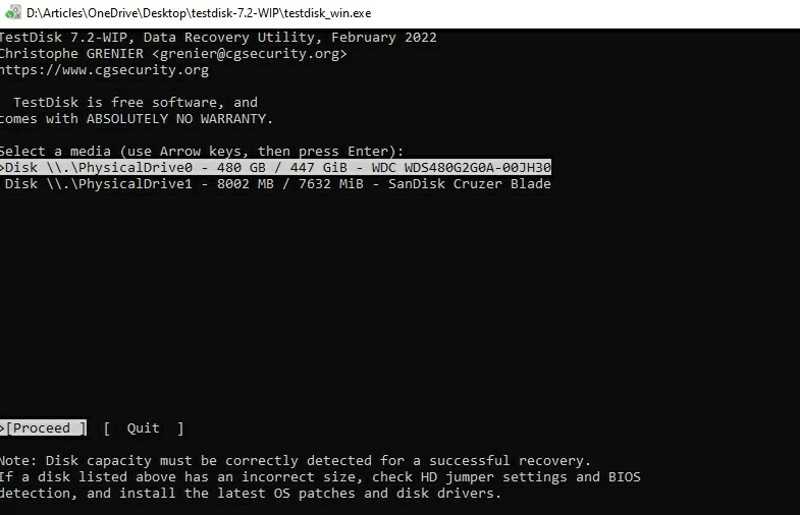Click the SanDisk Cruzer Blade model name
The image size is (800, 515).
[x=469, y=184]
